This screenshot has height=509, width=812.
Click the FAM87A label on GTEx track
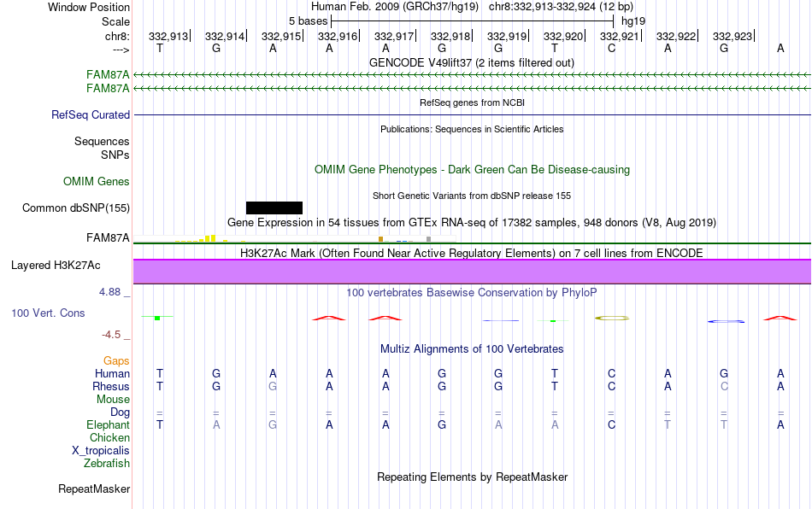tap(108, 238)
